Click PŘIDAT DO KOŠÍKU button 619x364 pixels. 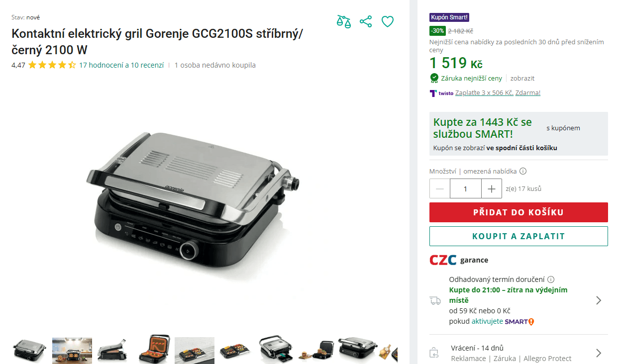point(518,212)
